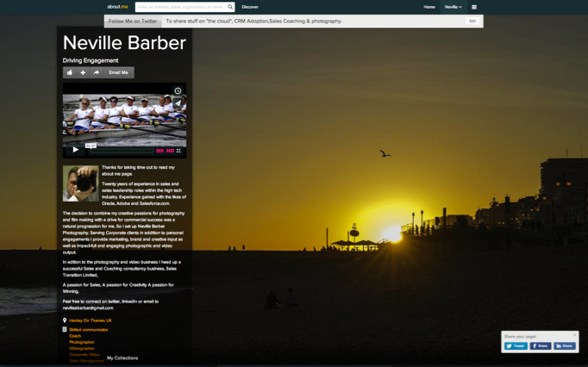Click the plus add-to-collection icon
588x367 pixels.
coord(83,72)
